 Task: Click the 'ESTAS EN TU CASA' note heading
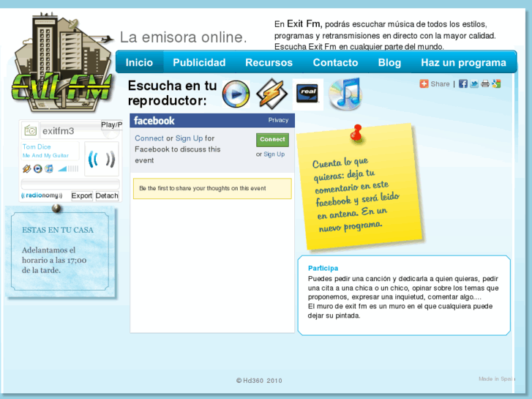pos(58,230)
